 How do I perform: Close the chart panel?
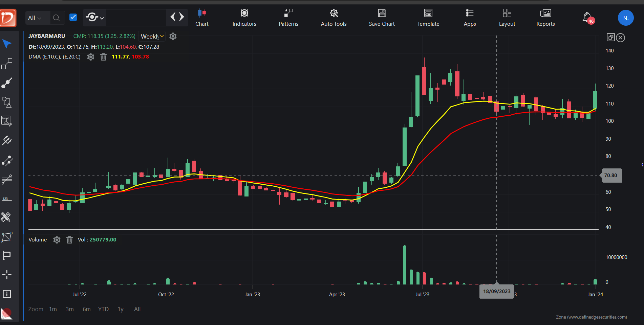click(620, 38)
